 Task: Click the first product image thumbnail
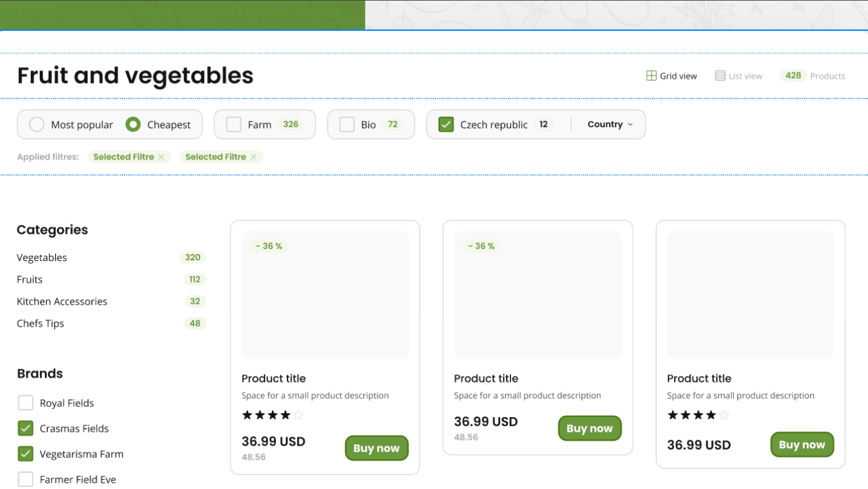[x=325, y=294]
